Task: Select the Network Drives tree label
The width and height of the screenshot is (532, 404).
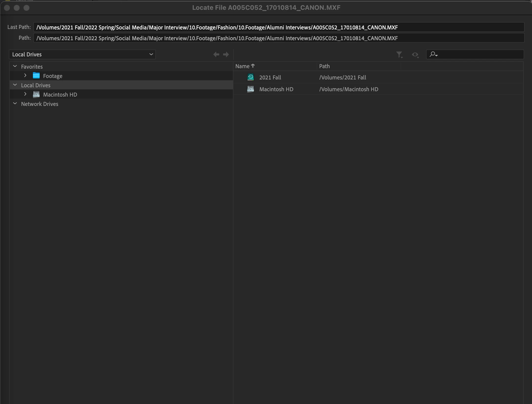Action: pyautogui.click(x=40, y=104)
